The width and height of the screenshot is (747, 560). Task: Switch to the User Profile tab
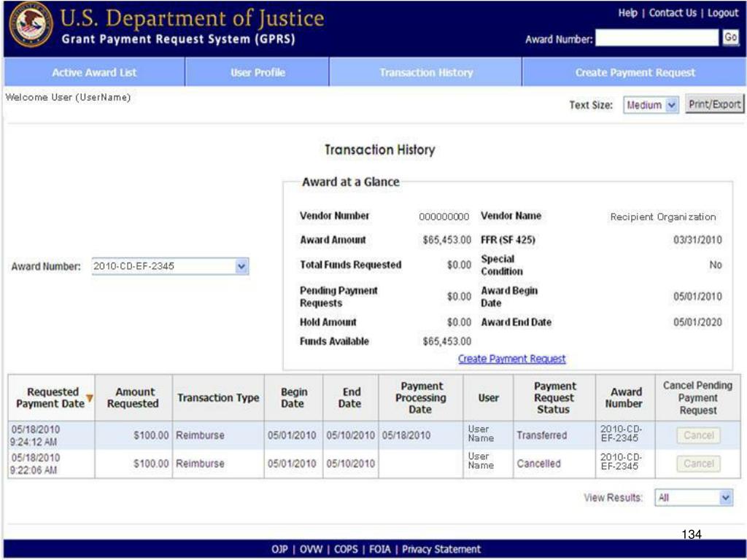point(258,72)
